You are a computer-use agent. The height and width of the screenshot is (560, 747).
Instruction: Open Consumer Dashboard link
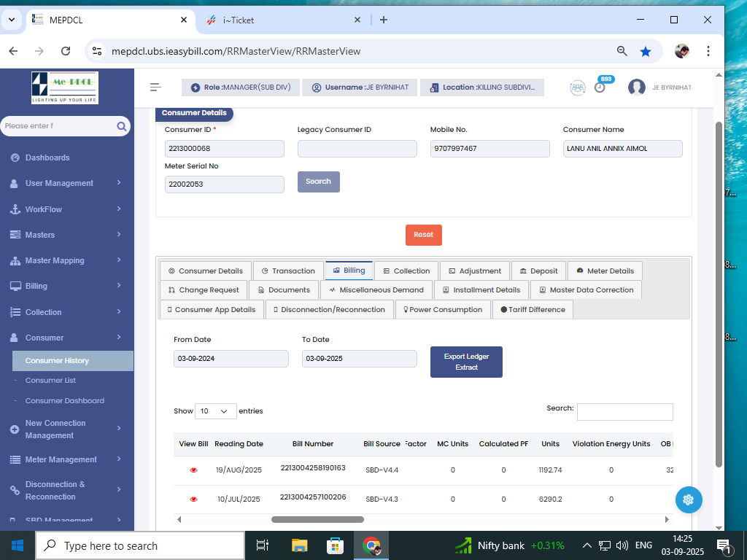(x=65, y=401)
